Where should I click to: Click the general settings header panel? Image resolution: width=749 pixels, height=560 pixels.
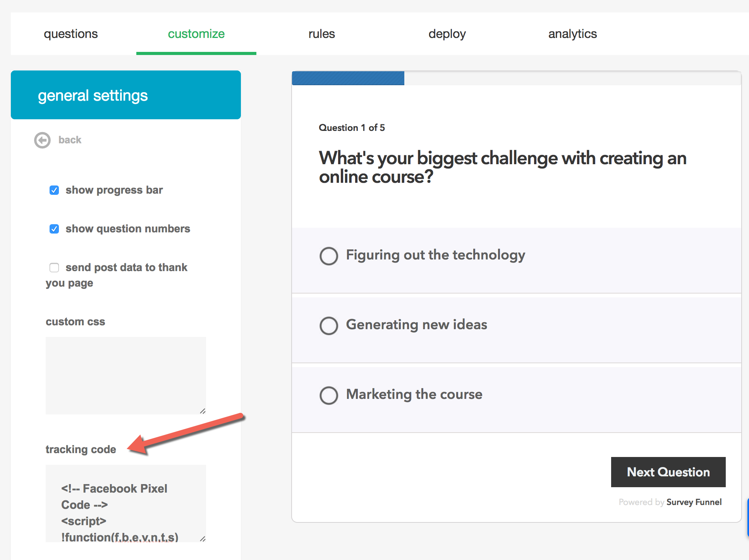[x=125, y=95]
